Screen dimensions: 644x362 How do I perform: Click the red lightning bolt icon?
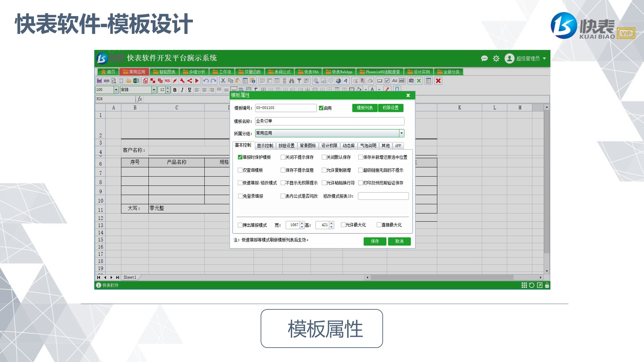175,81
